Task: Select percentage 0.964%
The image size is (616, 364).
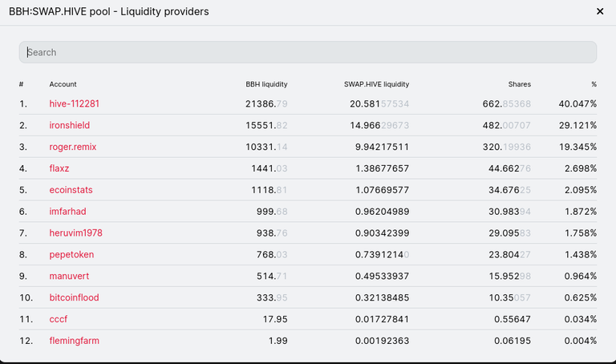Action: click(581, 276)
